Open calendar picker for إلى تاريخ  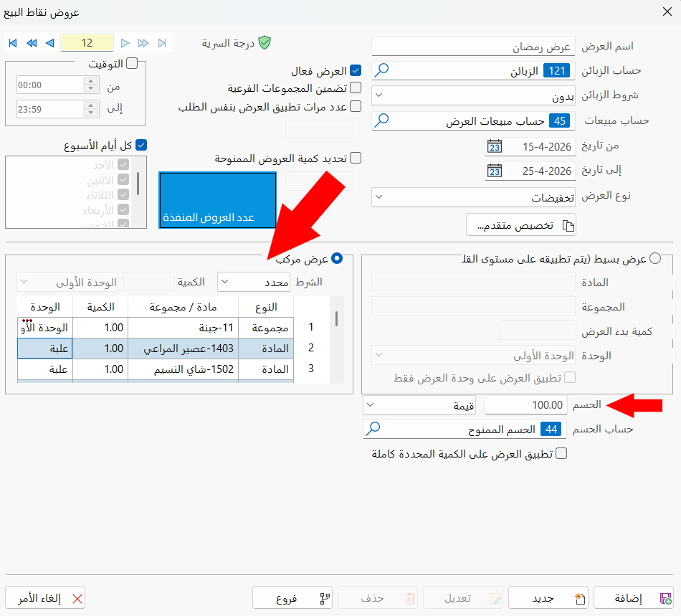(x=494, y=171)
